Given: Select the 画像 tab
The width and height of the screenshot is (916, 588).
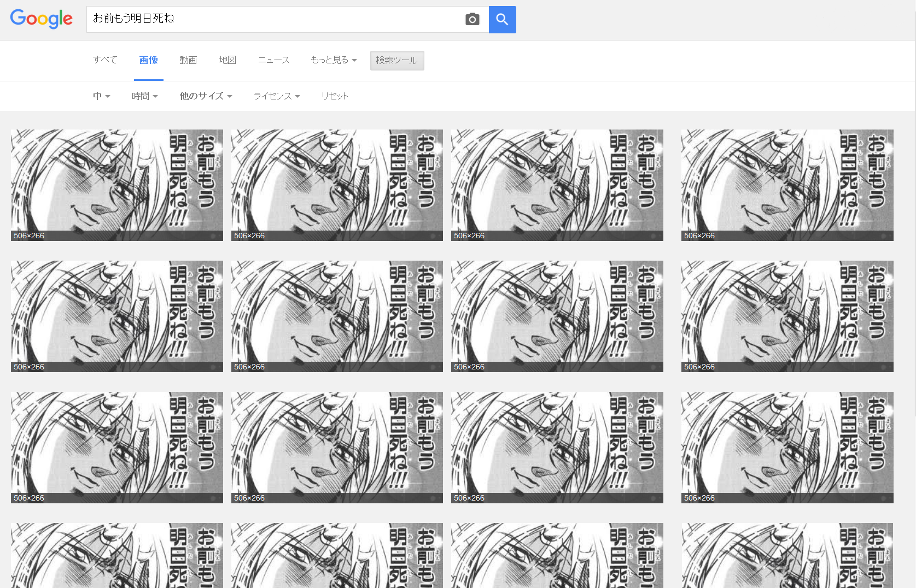Looking at the screenshot, I should pos(148,60).
